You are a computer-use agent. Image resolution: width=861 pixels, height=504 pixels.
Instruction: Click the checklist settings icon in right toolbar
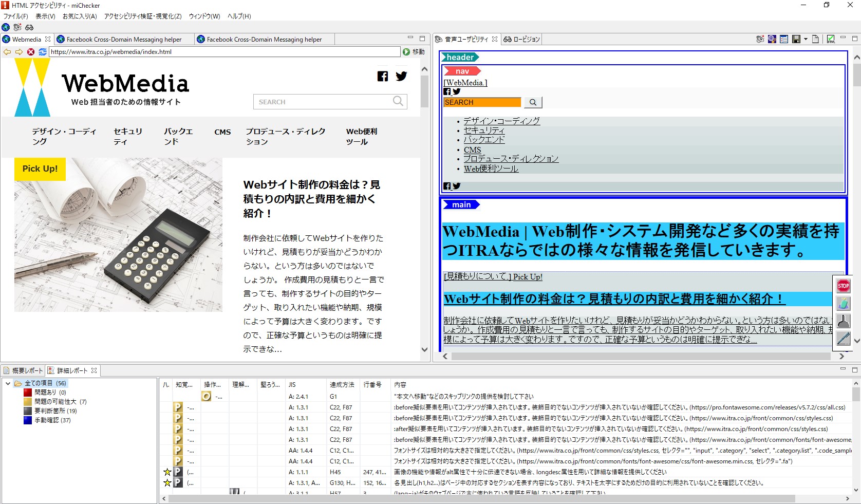click(784, 39)
